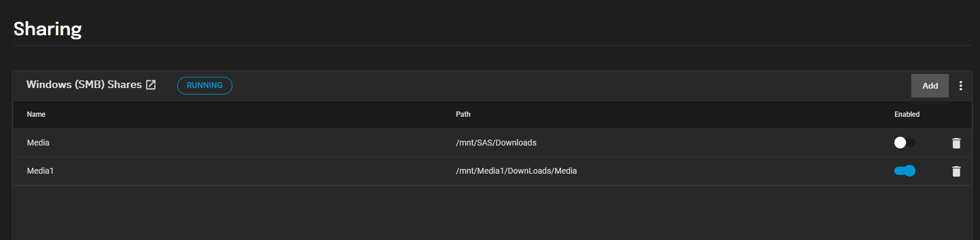
Task: Sort shares by Name column header
Action: (36, 114)
